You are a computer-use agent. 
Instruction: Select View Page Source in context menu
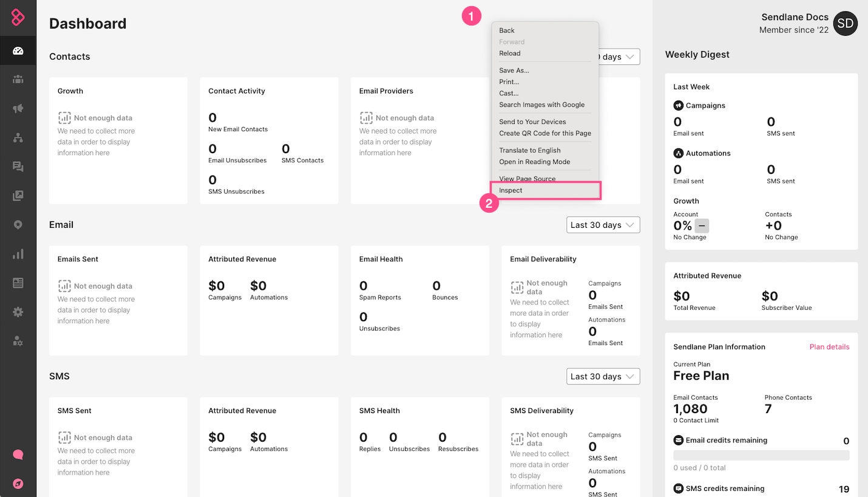(527, 179)
